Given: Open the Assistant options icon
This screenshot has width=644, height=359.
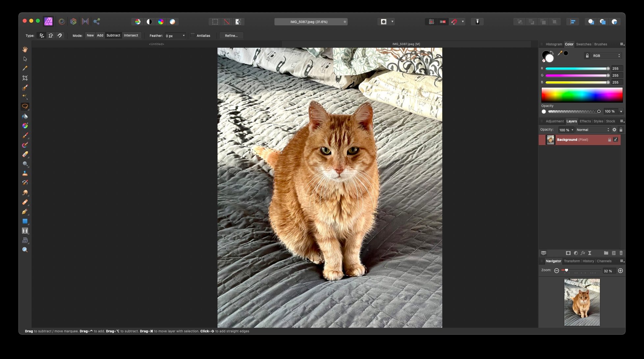Looking at the screenshot, I should pyautogui.click(x=477, y=22).
